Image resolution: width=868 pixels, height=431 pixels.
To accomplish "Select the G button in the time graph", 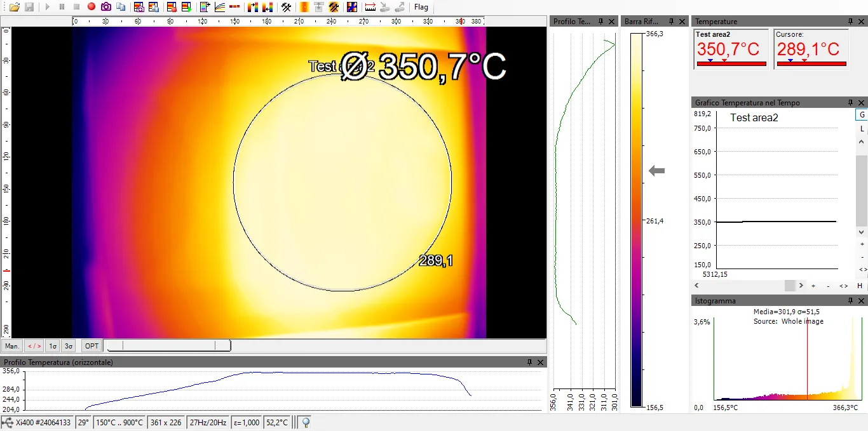I will click(x=862, y=115).
